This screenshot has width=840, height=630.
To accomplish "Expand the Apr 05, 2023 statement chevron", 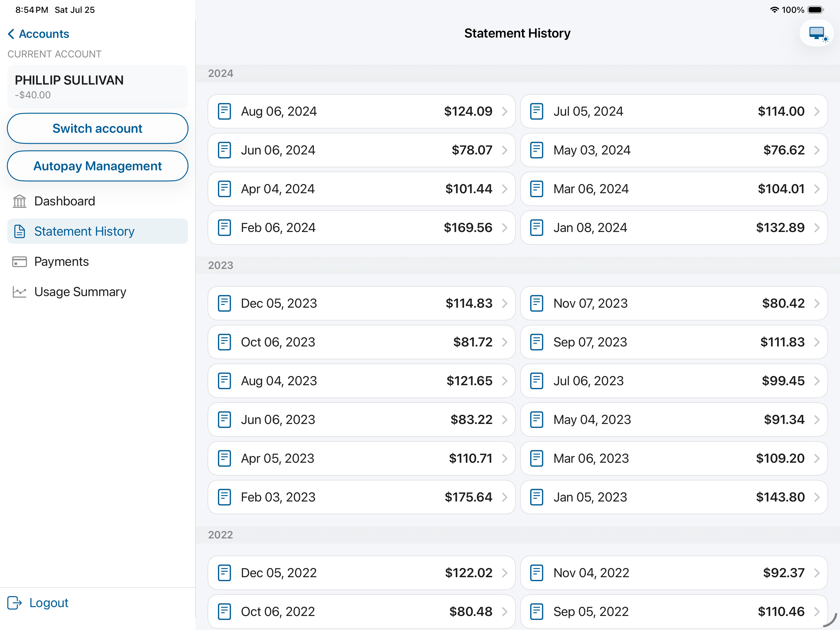I will tap(505, 458).
